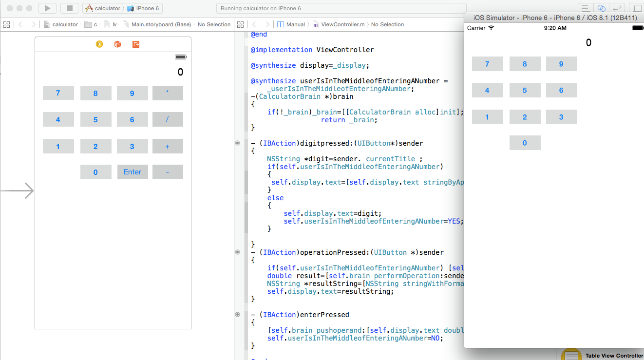The height and width of the screenshot is (360, 644).
Task: Click the self.display.text=digit; line
Action: pyautogui.click(x=333, y=213)
